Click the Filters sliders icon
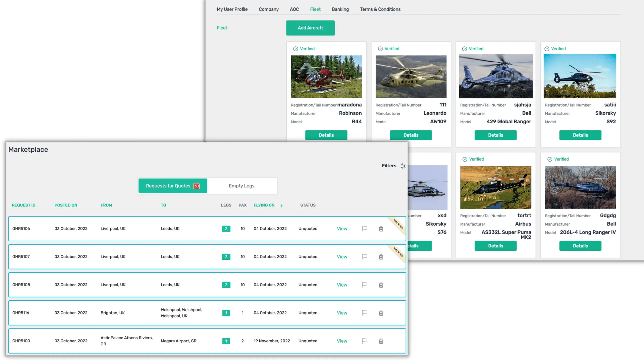644x362 pixels. pyautogui.click(x=403, y=166)
